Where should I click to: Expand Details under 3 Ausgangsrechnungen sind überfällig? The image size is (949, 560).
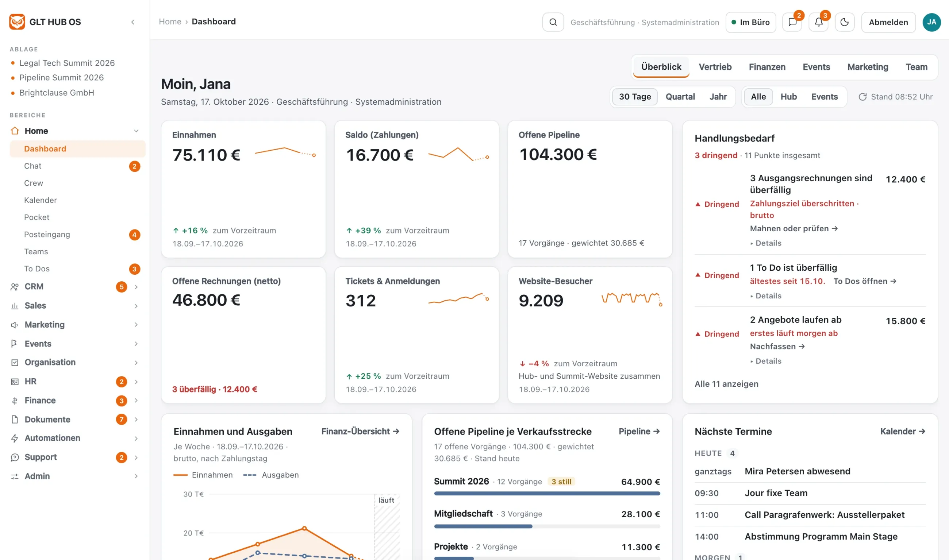[x=765, y=243]
